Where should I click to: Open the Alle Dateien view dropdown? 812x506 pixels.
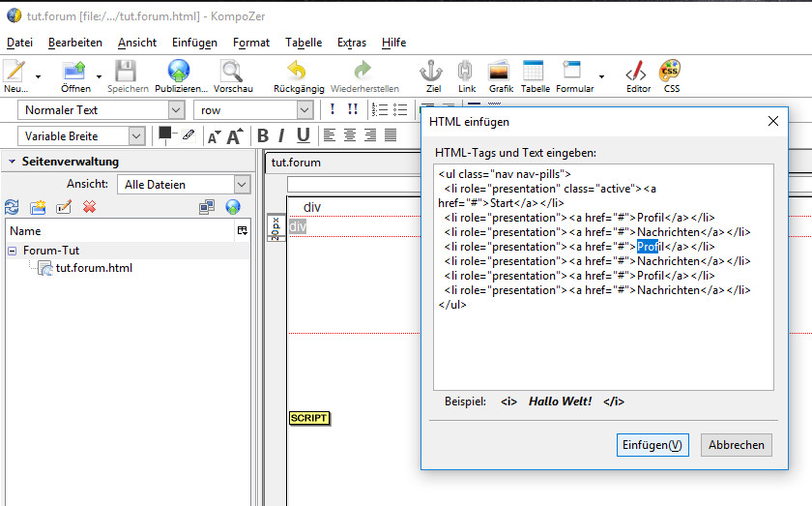click(242, 184)
